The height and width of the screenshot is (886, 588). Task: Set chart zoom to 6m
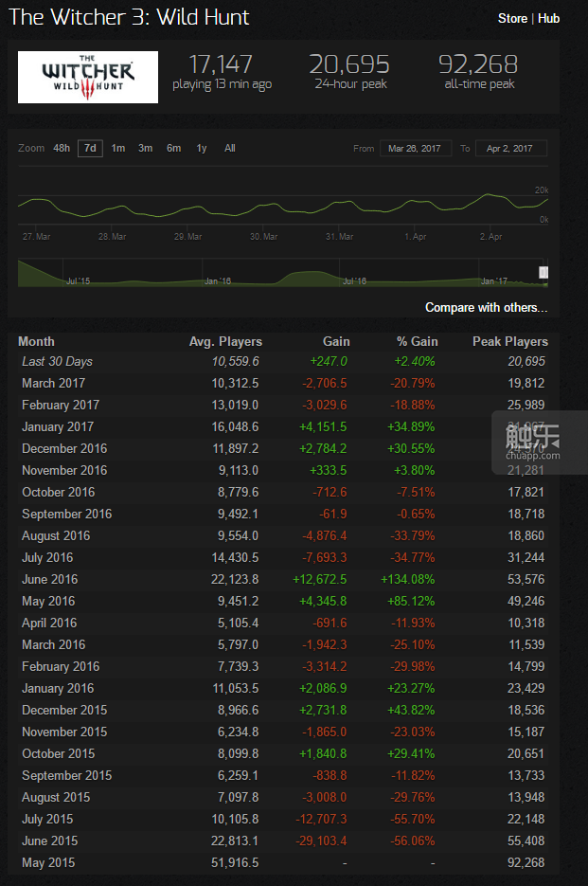click(x=174, y=148)
